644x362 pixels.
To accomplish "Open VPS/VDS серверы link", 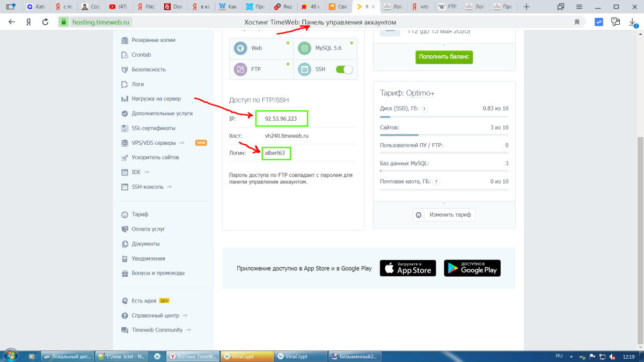I will (153, 143).
